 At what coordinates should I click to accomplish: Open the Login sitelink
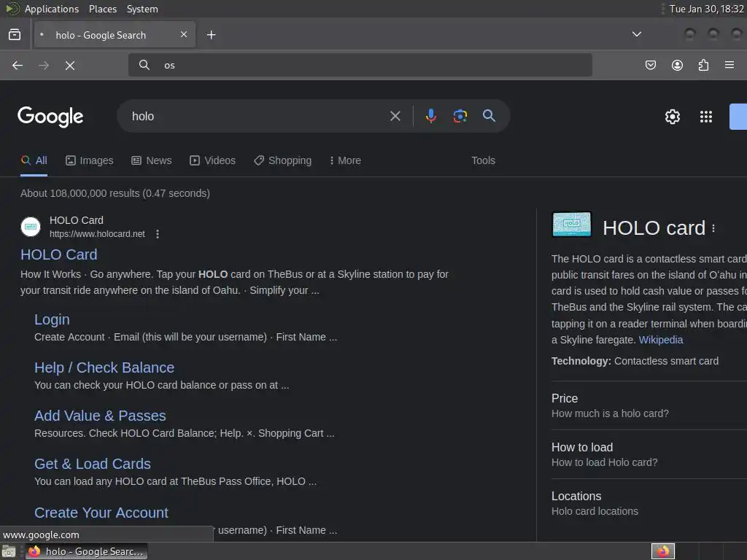[52, 319]
